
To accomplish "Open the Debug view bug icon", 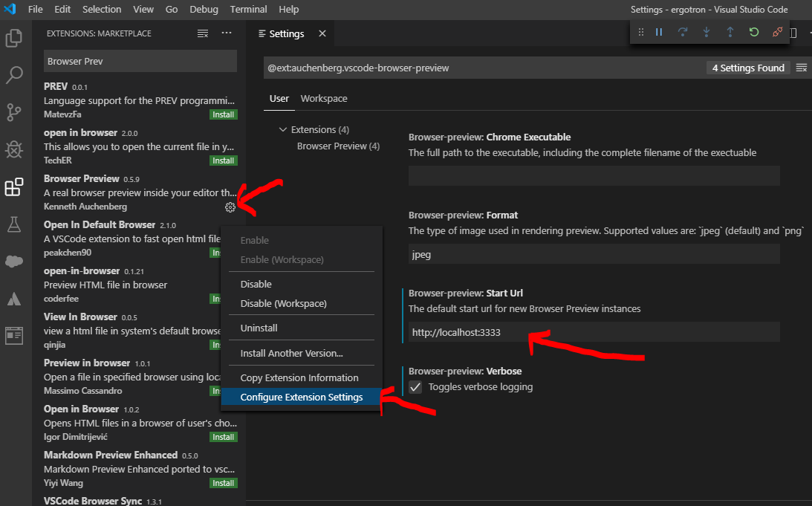I will pyautogui.click(x=14, y=149).
